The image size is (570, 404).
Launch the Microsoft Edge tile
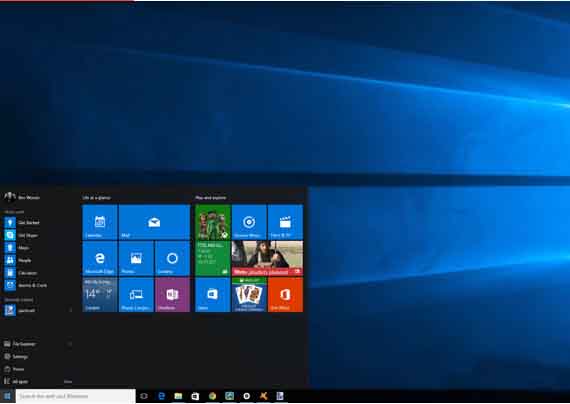(x=100, y=258)
